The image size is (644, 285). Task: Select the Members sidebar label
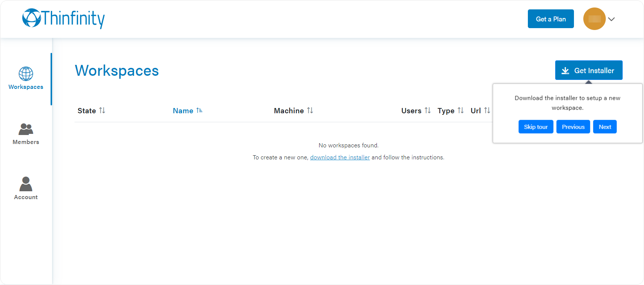(x=26, y=142)
